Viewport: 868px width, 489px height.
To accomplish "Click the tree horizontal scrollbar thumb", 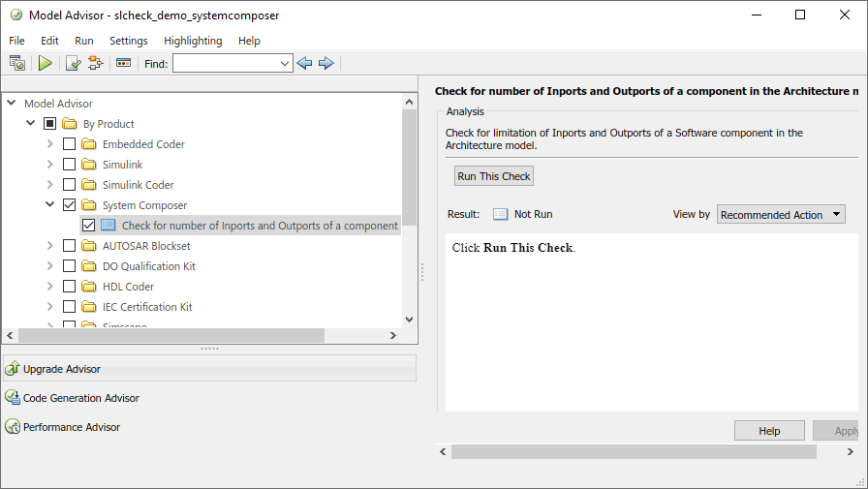I will 171,335.
